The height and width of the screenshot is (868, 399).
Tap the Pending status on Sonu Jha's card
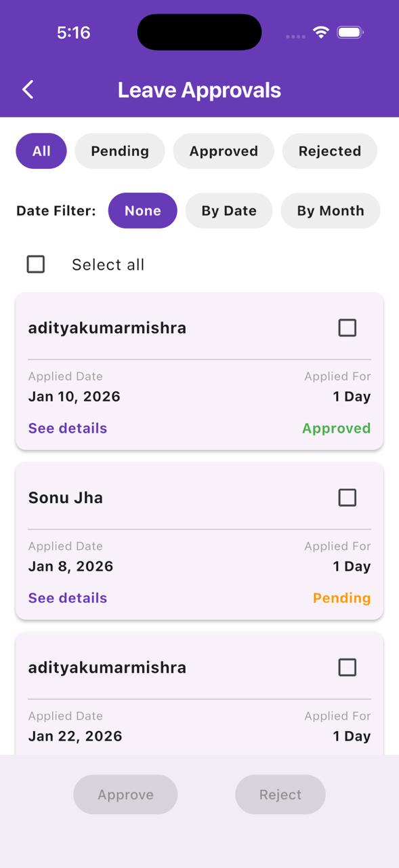coord(341,597)
